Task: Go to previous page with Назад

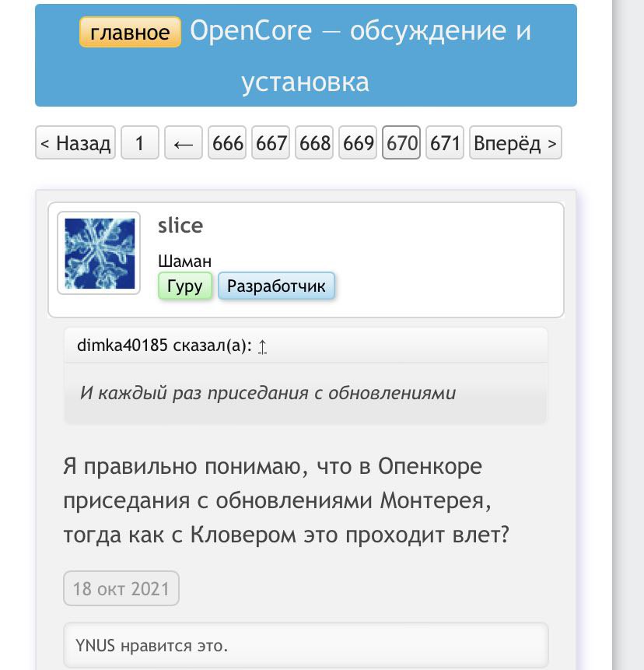Action: tap(75, 142)
